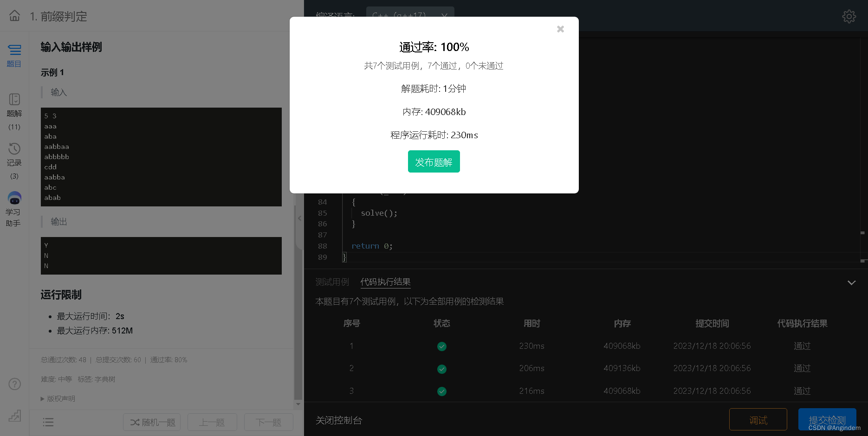Click the stairs icon at sidebar bottom
The width and height of the screenshot is (868, 436).
pyautogui.click(x=15, y=415)
